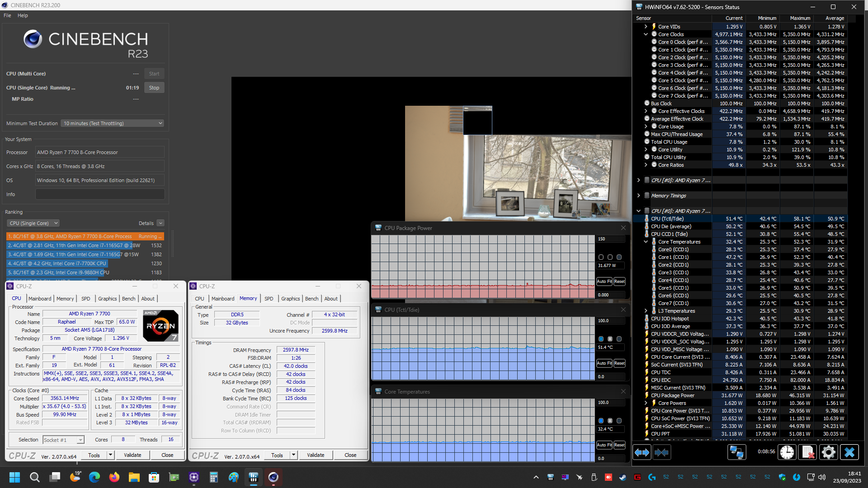
Task: Open Logitech G Hub tray icon
Action: (x=651, y=477)
